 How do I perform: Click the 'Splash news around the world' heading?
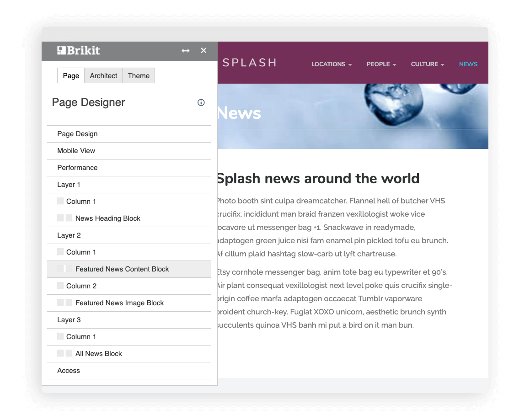click(318, 178)
